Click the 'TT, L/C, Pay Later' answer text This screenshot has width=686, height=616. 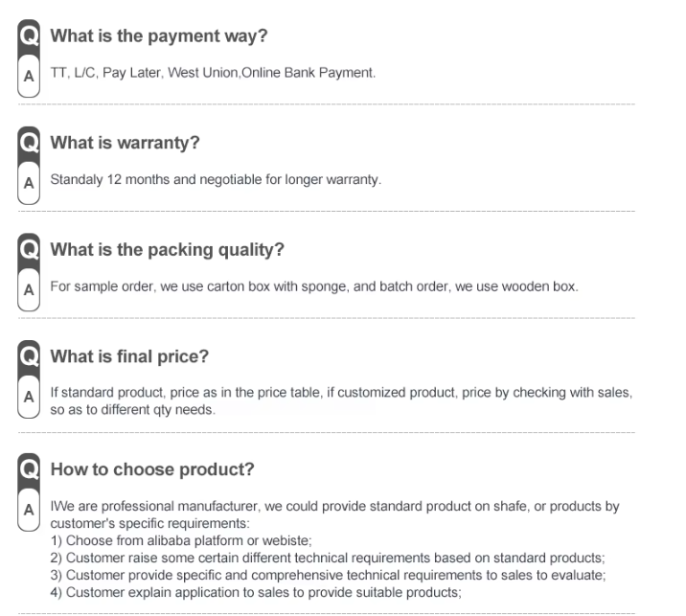click(x=213, y=74)
